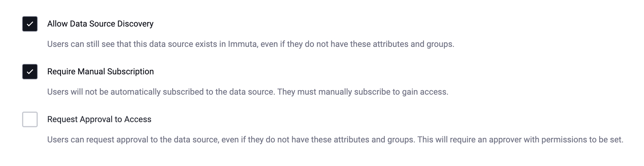Click the manual subscription description text
Screen dimensions: 644x166
click(x=248, y=92)
